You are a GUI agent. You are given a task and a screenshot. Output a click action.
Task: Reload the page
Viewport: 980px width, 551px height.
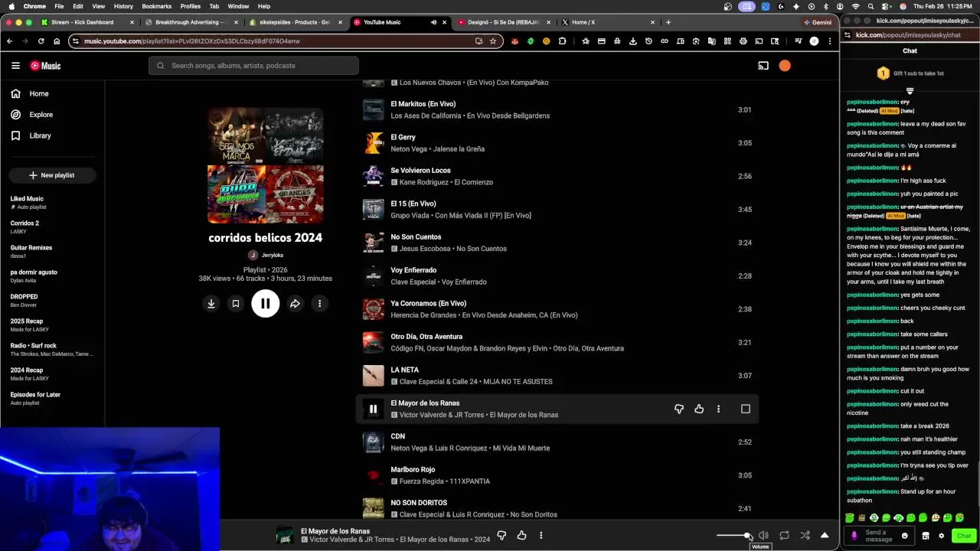click(41, 41)
